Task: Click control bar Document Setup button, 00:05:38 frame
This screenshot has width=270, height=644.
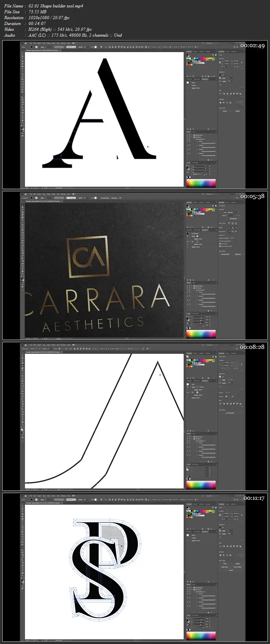Action: [105, 198]
